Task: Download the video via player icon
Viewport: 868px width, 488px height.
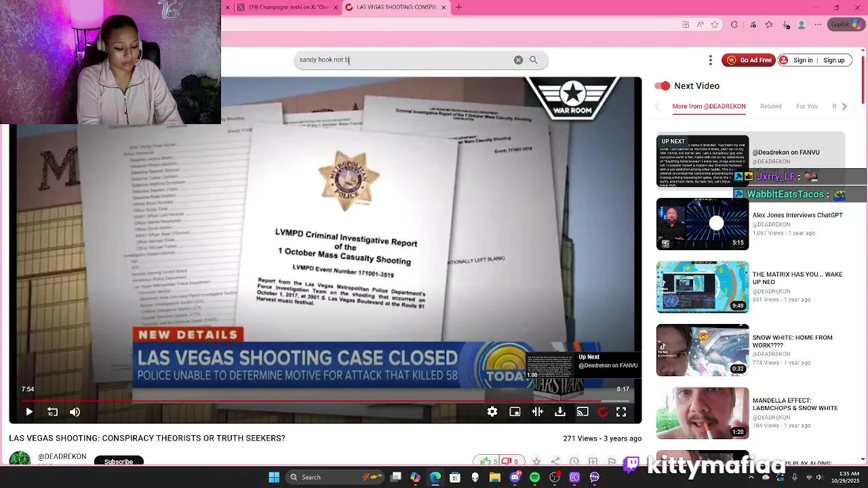Action: tap(560, 411)
